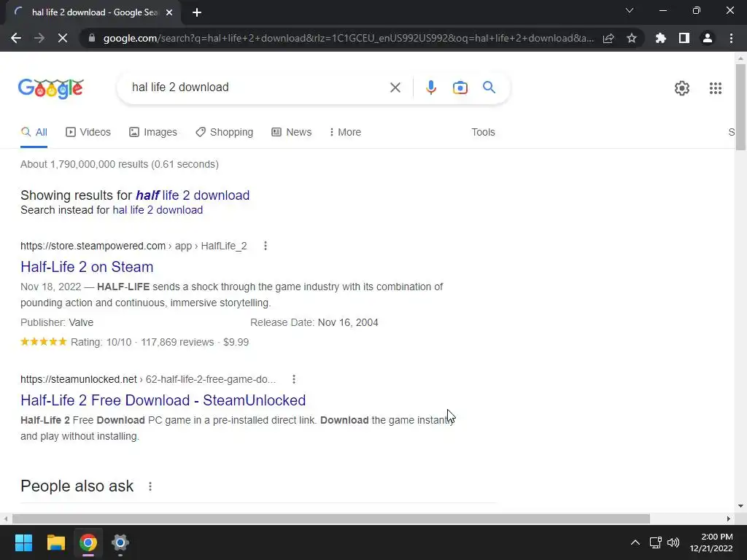747x560 pixels.
Task: Open Half-Life 2 Free Download SteamUnlocked
Action: [x=163, y=400]
